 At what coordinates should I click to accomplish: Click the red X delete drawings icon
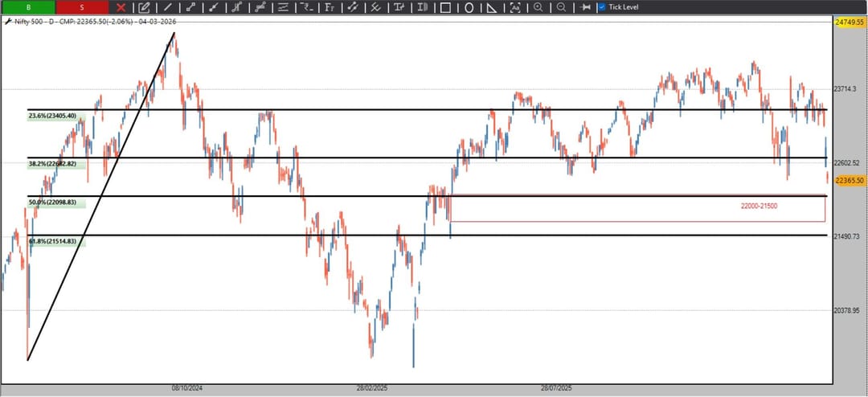tap(121, 7)
